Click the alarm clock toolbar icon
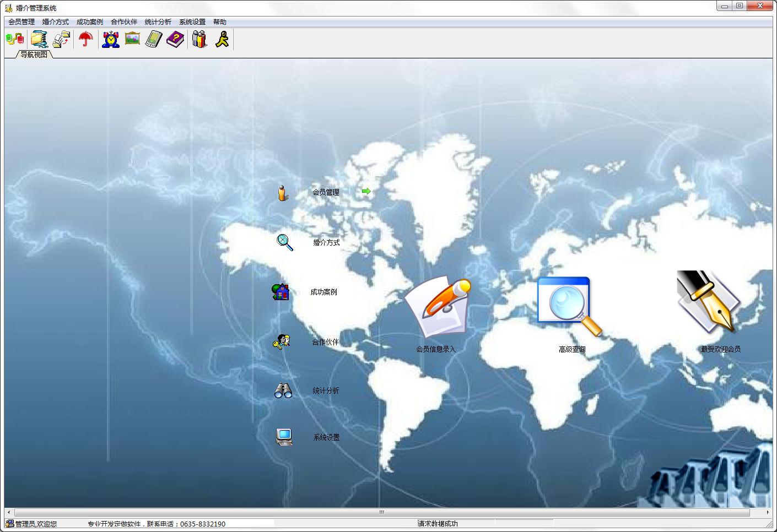The width and height of the screenshot is (777, 532). click(111, 39)
